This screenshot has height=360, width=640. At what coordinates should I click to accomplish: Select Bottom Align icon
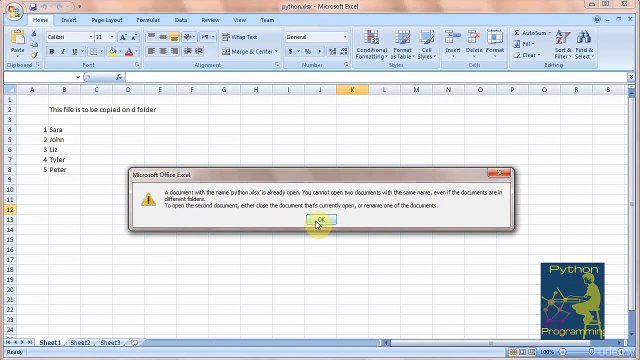pos(174,37)
